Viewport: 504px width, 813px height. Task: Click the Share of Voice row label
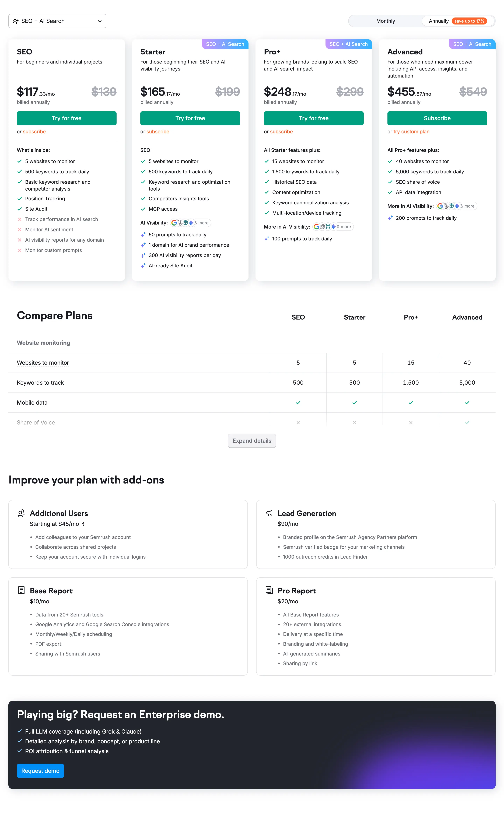(x=36, y=423)
